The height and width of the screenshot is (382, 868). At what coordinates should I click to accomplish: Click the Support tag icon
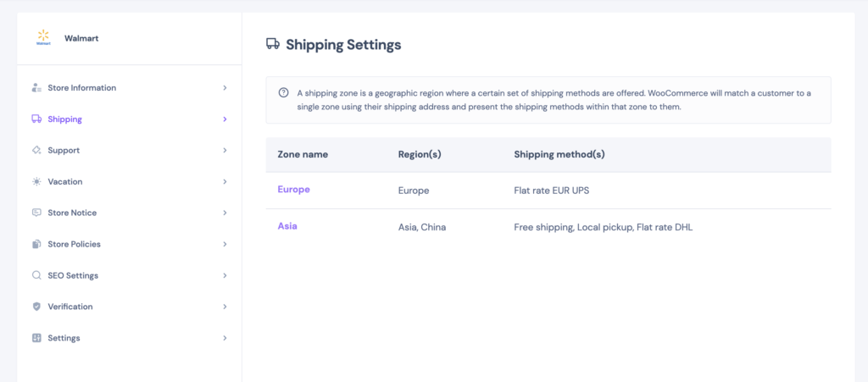coord(36,151)
